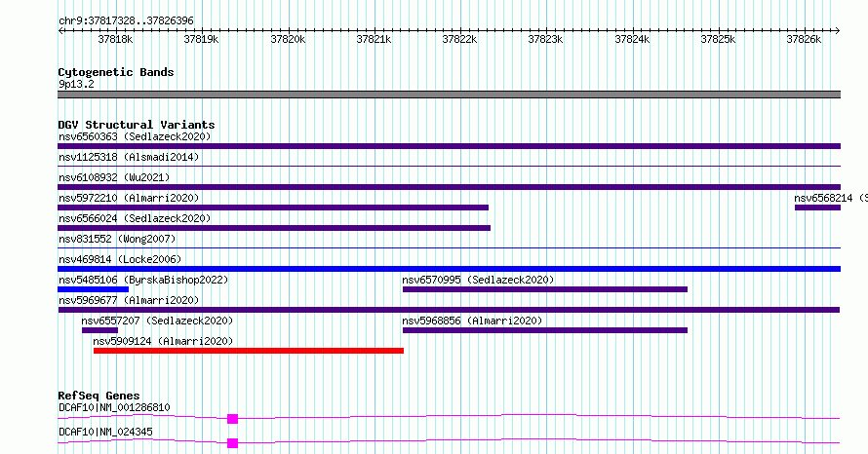Click the RefSeq Genes track title
The image size is (868, 454).
pyautogui.click(x=99, y=396)
